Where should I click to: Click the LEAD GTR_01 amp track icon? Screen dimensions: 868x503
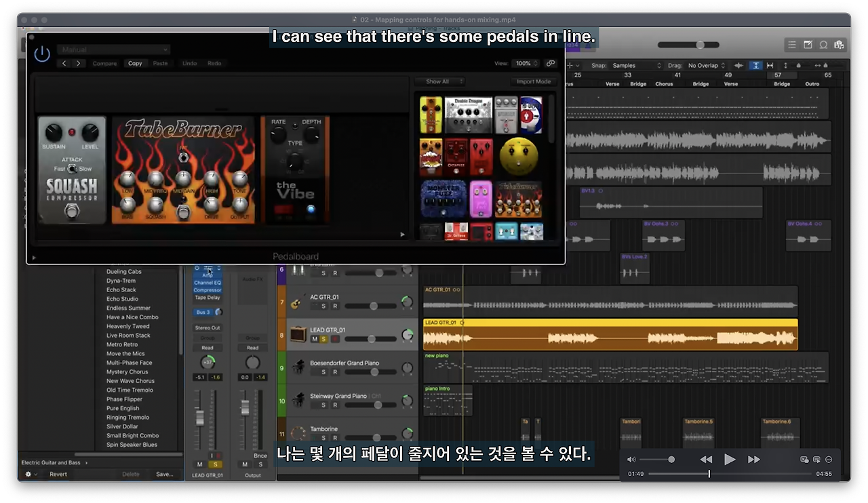coord(297,334)
